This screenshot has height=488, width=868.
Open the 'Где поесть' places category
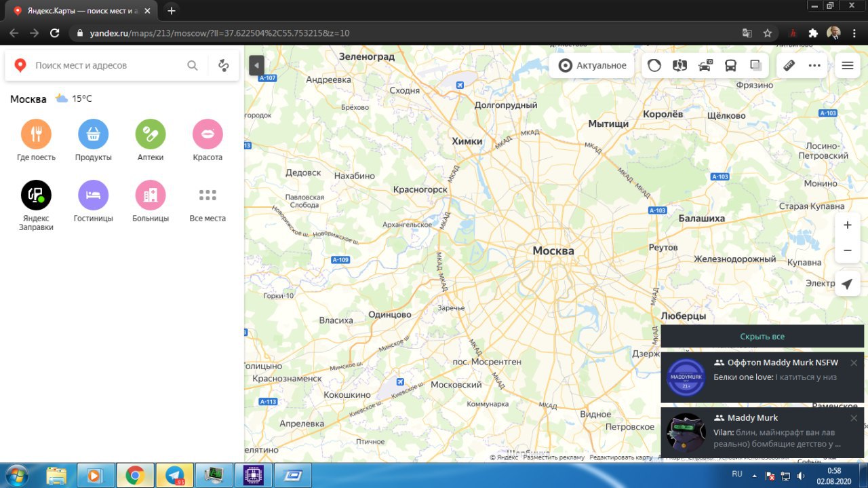(x=36, y=140)
